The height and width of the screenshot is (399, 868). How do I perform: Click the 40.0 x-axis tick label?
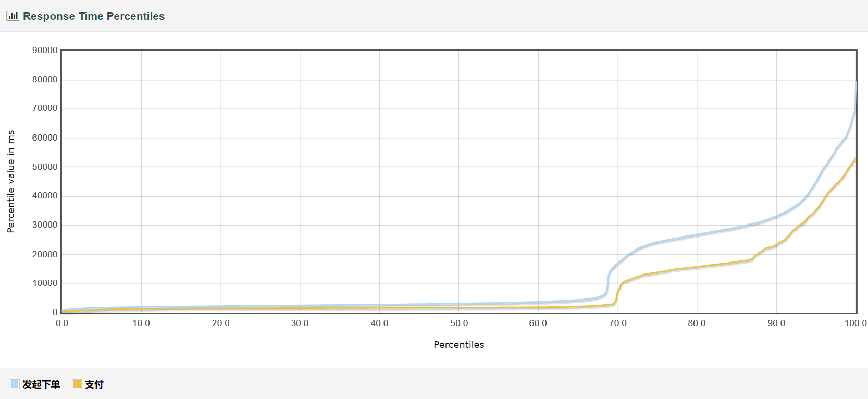[379, 323]
